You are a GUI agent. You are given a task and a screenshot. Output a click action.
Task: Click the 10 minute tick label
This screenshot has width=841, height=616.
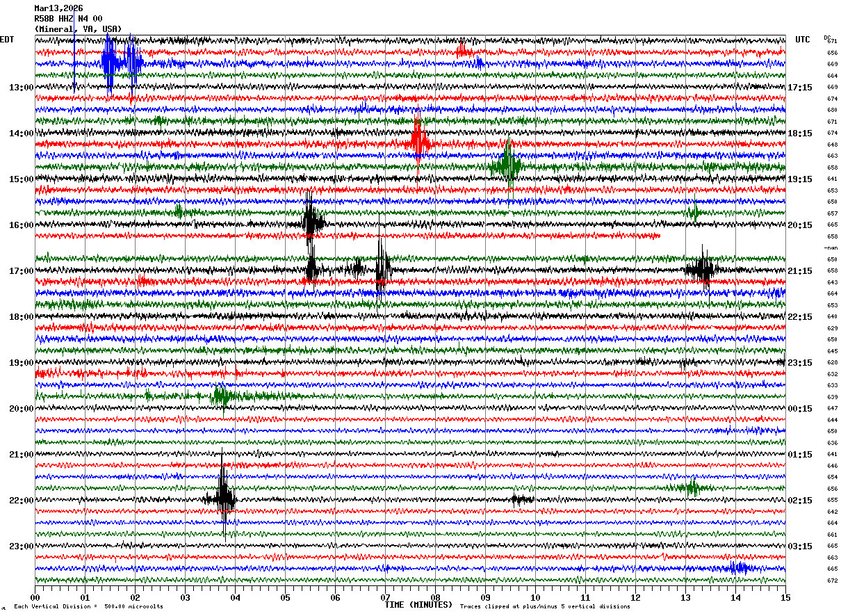tap(535, 597)
